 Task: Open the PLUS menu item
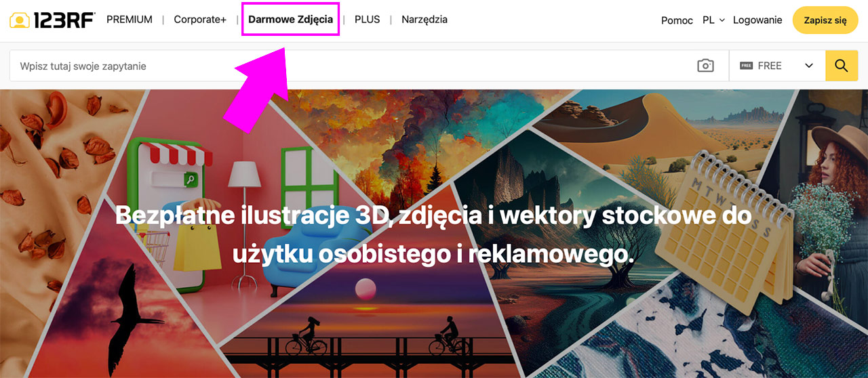(368, 20)
